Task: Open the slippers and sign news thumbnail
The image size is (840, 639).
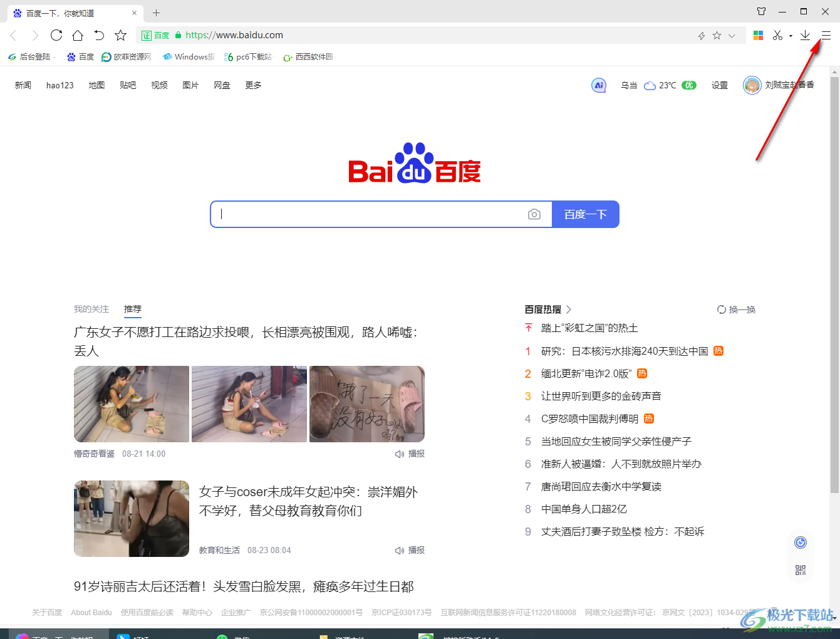Action: pos(367,404)
